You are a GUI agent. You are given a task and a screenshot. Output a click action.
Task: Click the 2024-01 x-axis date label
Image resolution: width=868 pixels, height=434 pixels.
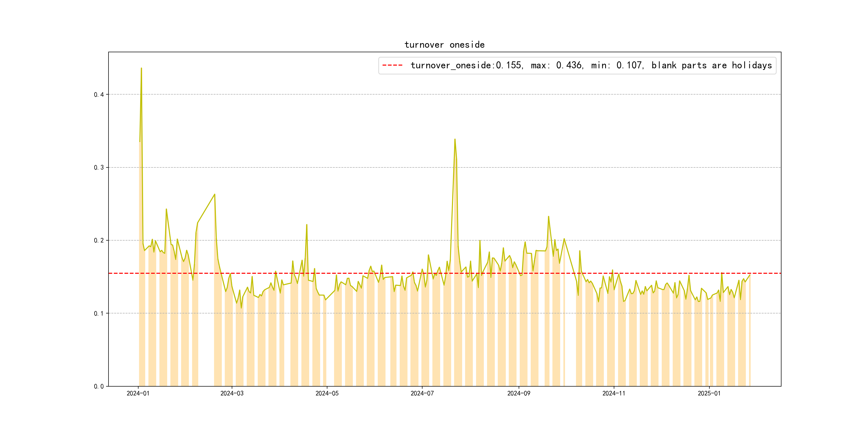coord(138,394)
